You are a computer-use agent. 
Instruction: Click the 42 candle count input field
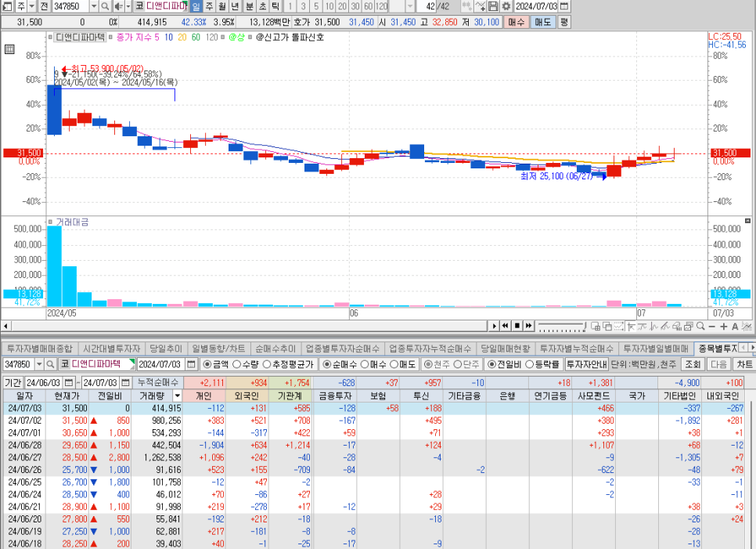point(426,6)
